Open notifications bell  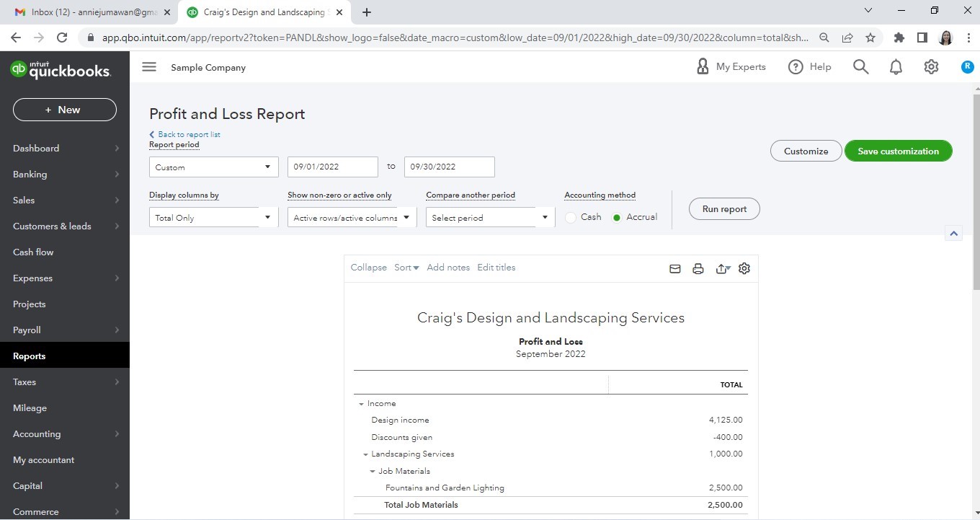click(896, 67)
